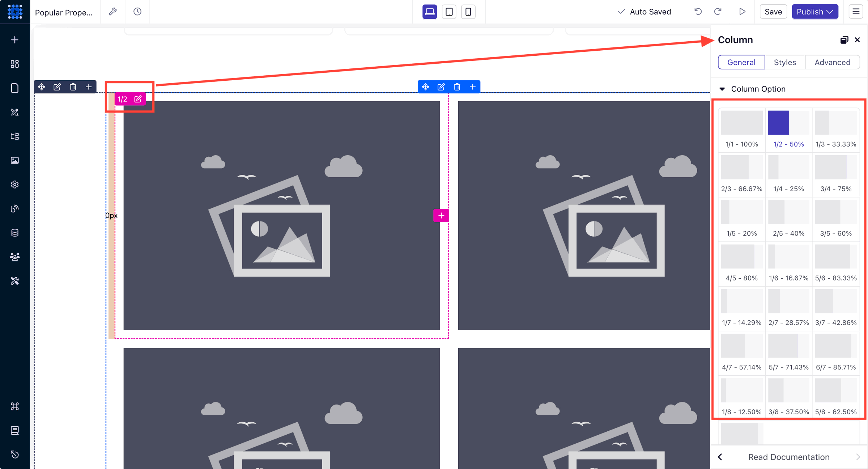The image size is (868, 469).
Task: Open the Publish dropdown button
Action: click(x=815, y=12)
